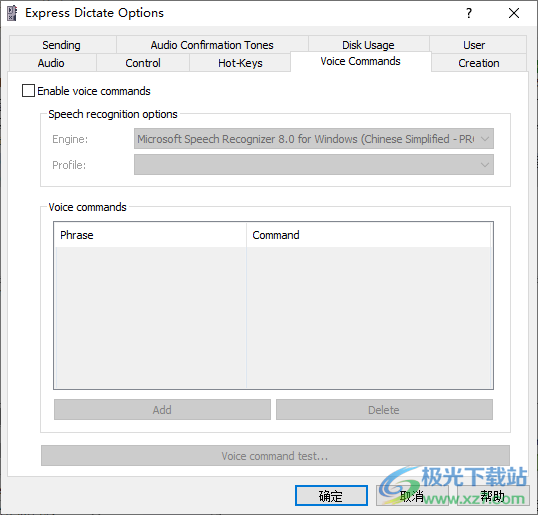The height and width of the screenshot is (515, 538).
Task: Click the Express Dictate app icon in title bar
Action: (x=12, y=13)
